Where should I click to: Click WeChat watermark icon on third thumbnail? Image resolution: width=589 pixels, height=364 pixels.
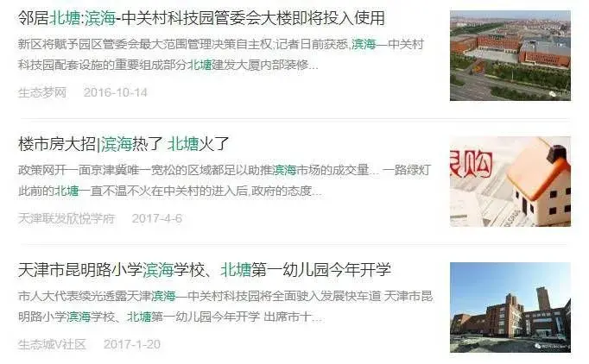(x=538, y=346)
